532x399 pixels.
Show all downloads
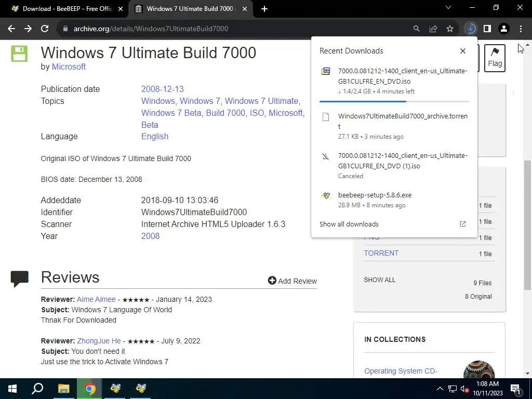click(x=349, y=224)
